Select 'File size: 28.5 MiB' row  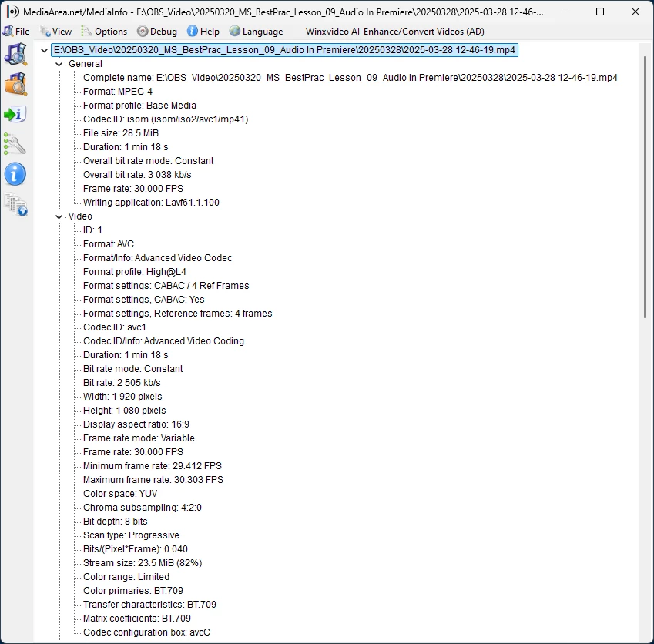[x=121, y=133]
